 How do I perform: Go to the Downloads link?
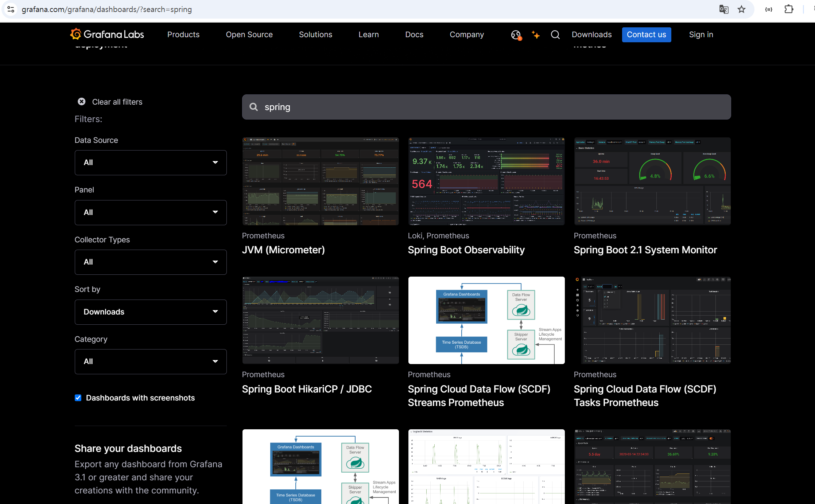pyautogui.click(x=592, y=35)
